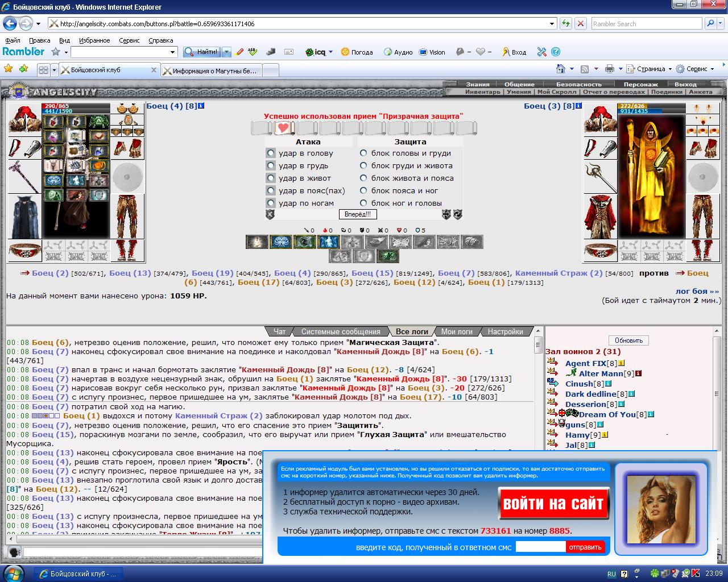
Task: Open Agent FIX player link
Action: [585, 363]
